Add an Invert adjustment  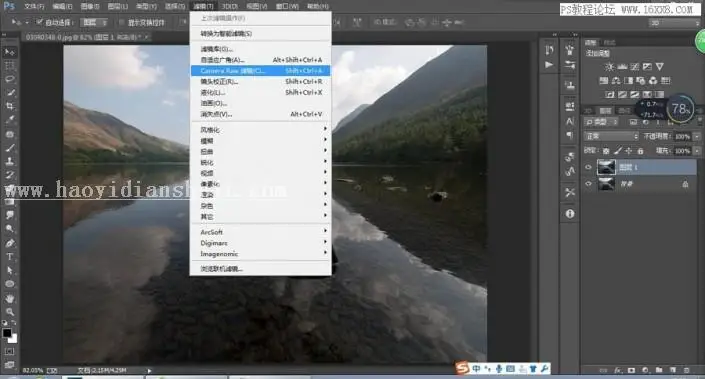point(610,94)
